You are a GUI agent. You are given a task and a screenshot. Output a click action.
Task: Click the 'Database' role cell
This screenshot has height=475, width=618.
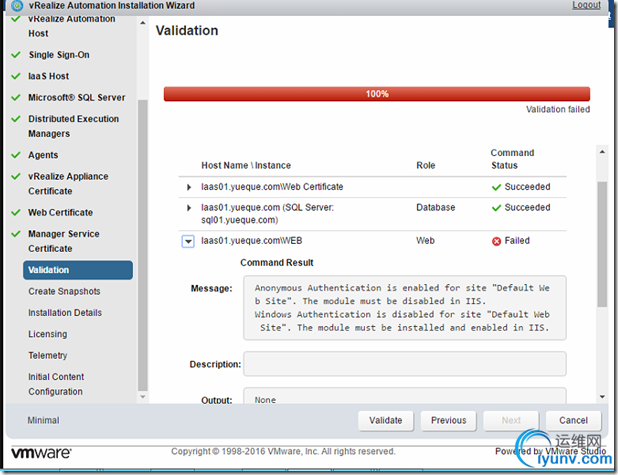pos(436,208)
